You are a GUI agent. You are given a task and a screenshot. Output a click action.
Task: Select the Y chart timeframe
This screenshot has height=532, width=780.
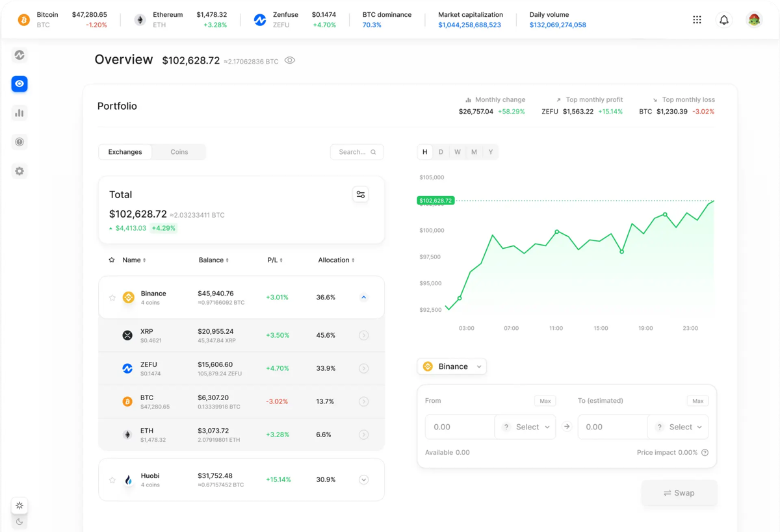tap(491, 152)
